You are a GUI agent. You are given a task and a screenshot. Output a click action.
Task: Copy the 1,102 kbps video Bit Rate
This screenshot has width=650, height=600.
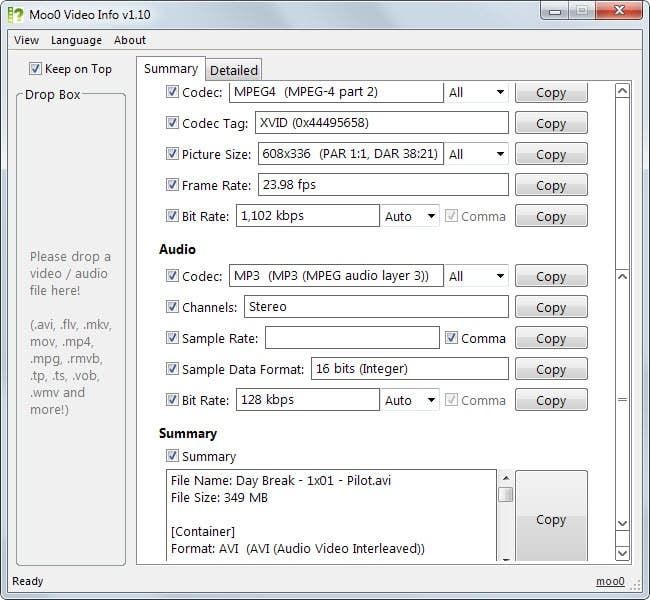point(551,216)
